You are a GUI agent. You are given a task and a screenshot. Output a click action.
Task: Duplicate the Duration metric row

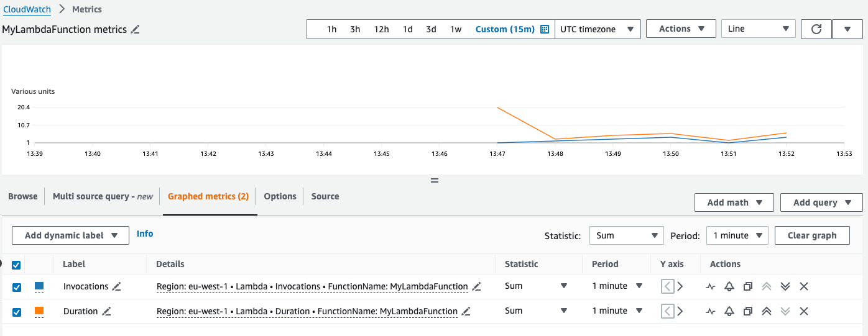748,311
